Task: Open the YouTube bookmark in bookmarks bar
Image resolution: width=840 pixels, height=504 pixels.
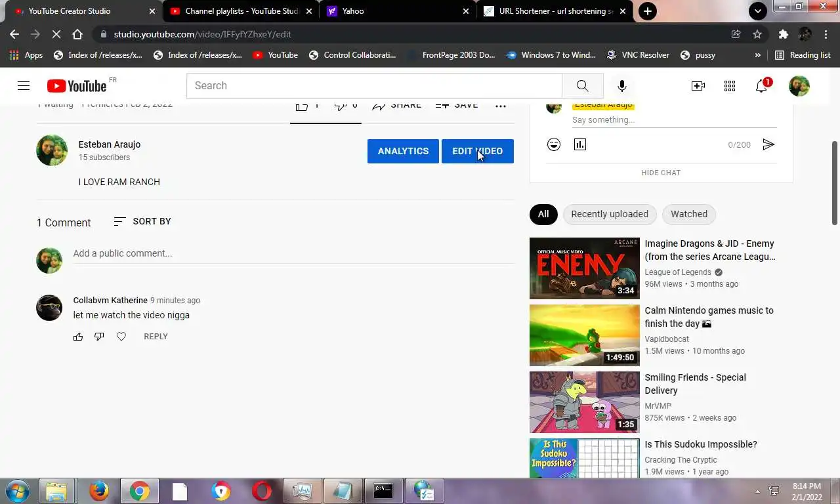Action: (275, 55)
